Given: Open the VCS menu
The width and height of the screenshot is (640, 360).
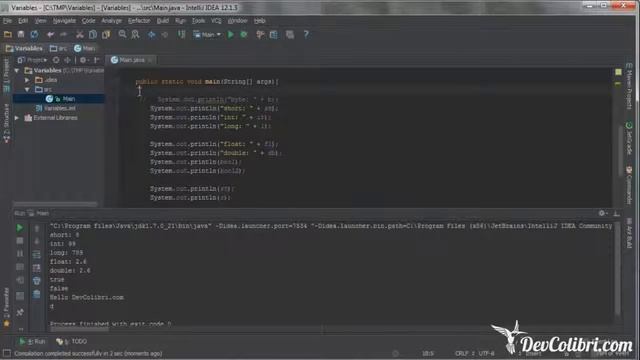Looking at the screenshot, I should coord(216,20).
